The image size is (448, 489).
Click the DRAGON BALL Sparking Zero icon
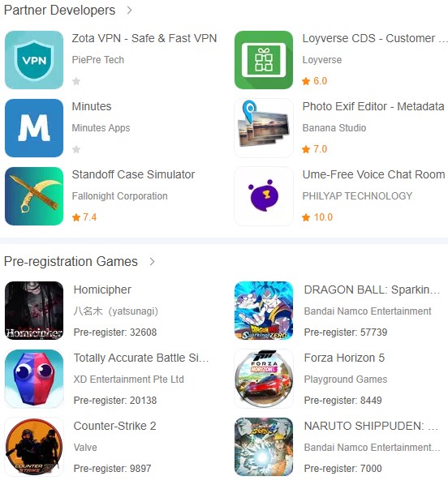[x=264, y=311]
